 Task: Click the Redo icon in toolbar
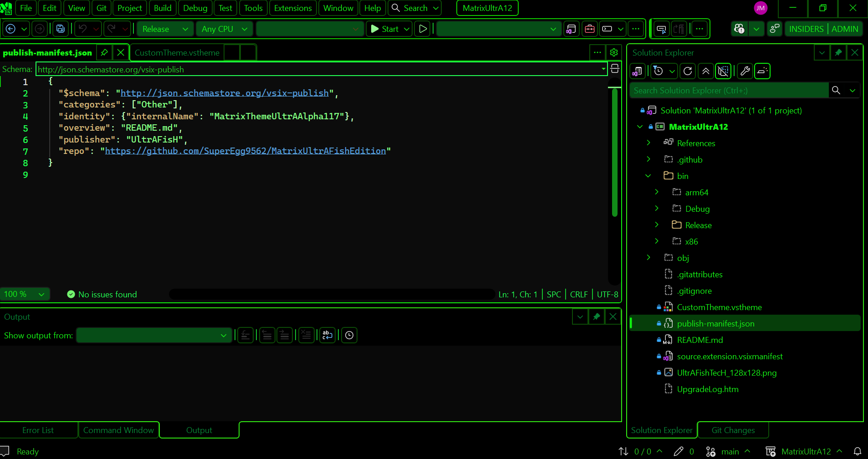click(x=111, y=29)
